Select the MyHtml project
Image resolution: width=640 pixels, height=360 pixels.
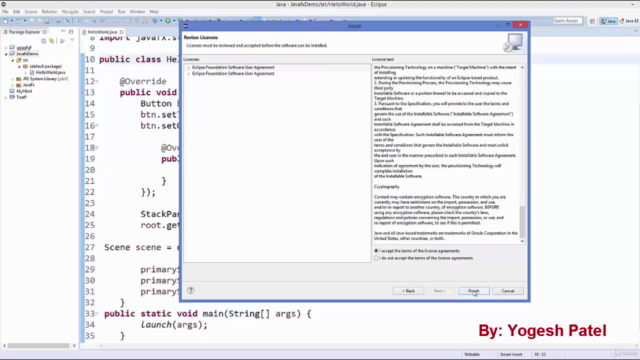(x=24, y=91)
